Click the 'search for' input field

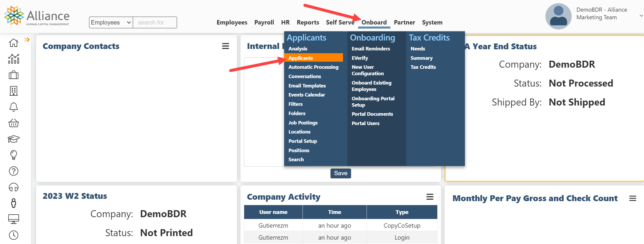click(155, 22)
